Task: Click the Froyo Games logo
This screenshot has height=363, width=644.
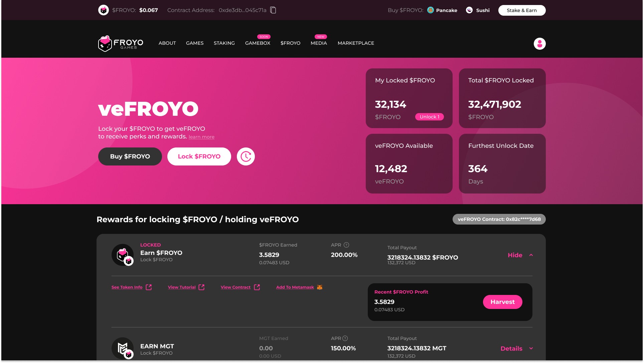Action: pos(121,43)
